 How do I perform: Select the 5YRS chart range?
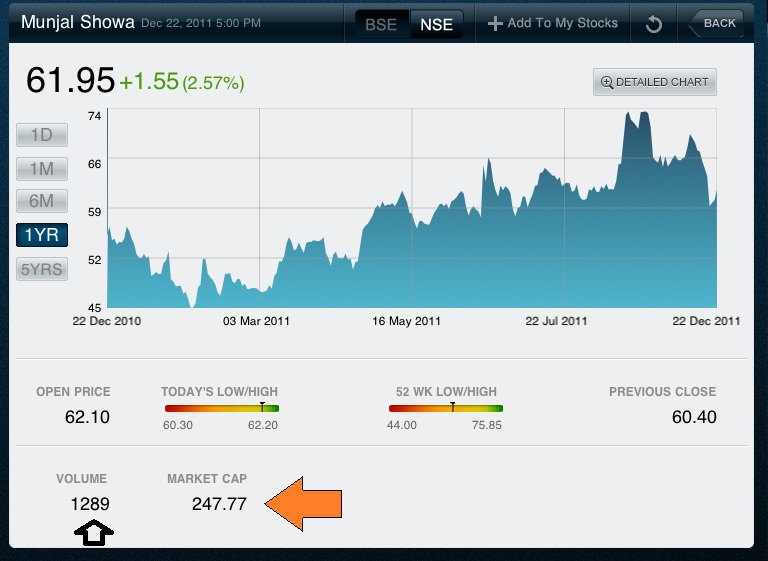[42, 269]
